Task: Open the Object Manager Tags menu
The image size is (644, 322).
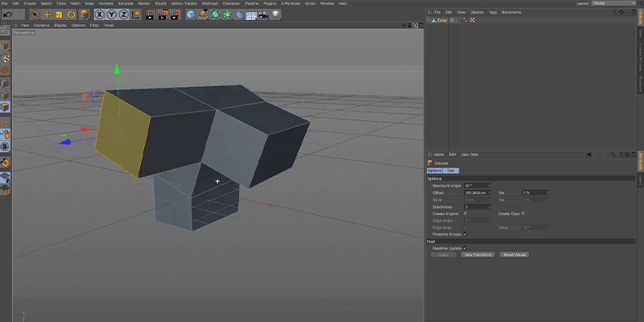Action: [x=493, y=12]
